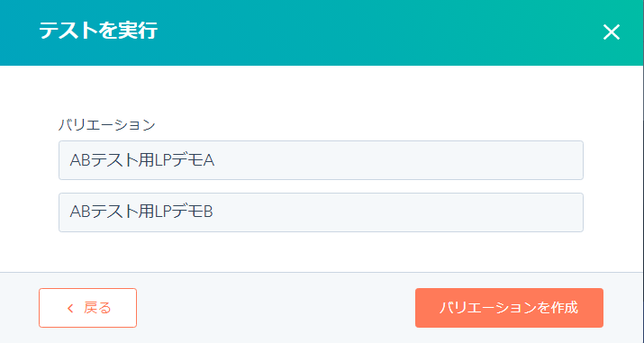Click the 戻る text label
Viewport: 644px width, 343px height.
[x=97, y=308]
